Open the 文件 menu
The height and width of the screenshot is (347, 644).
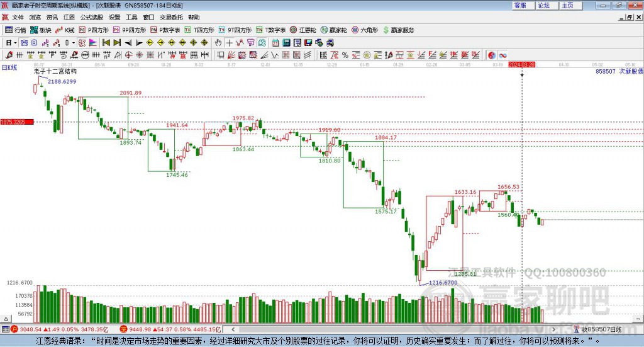click(18, 17)
